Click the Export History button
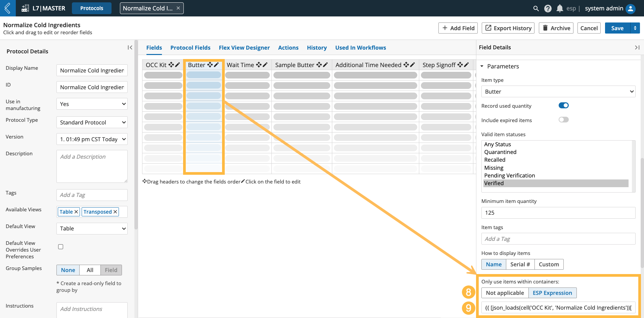The width and height of the screenshot is (644, 318). tap(508, 28)
